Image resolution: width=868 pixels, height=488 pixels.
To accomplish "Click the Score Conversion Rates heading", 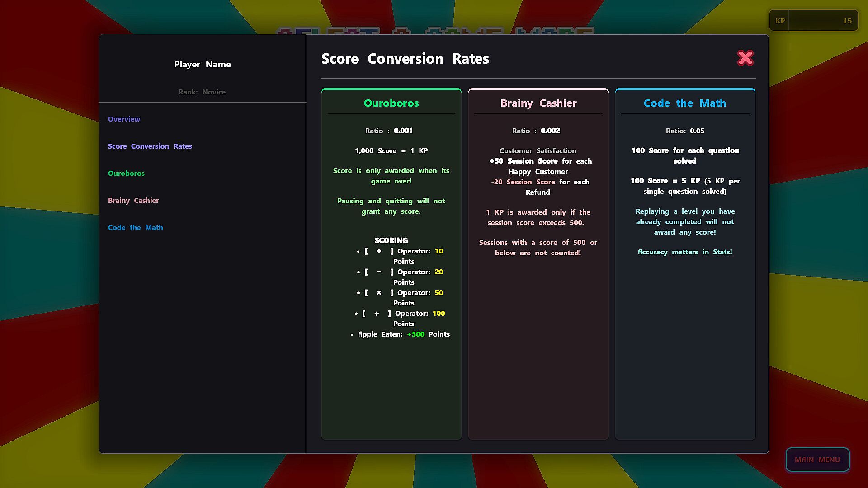I will click(405, 59).
